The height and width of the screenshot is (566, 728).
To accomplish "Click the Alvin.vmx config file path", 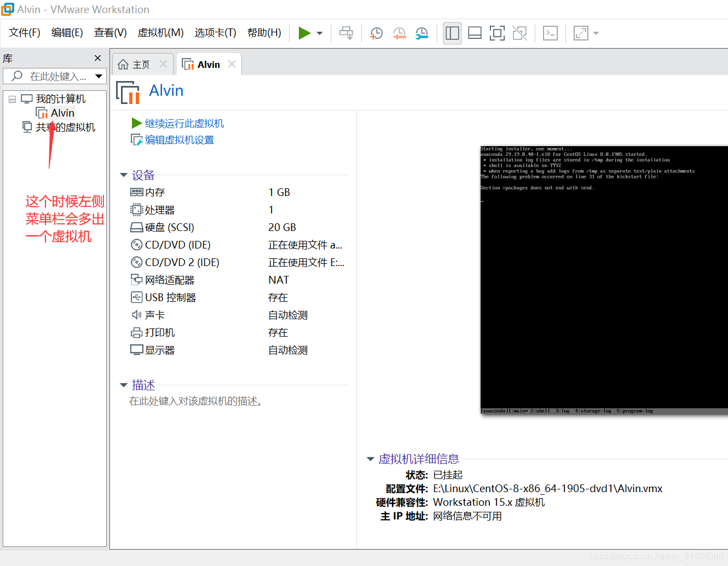I will (x=547, y=488).
